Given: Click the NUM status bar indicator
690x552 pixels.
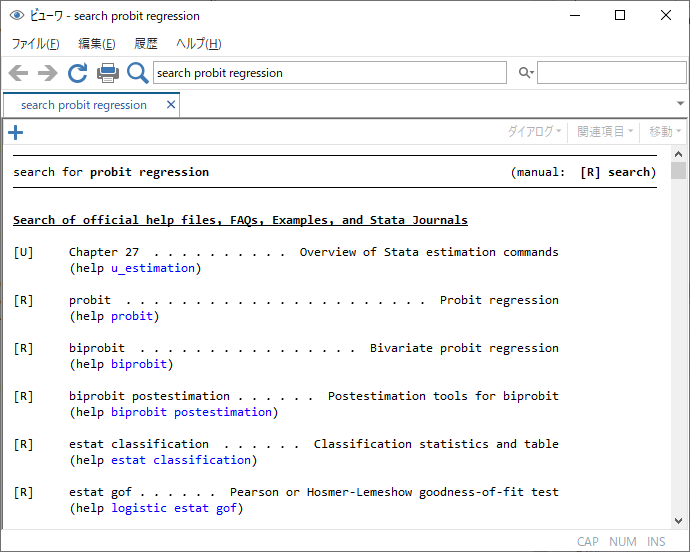Looking at the screenshot, I should pyautogui.click(x=623, y=541).
